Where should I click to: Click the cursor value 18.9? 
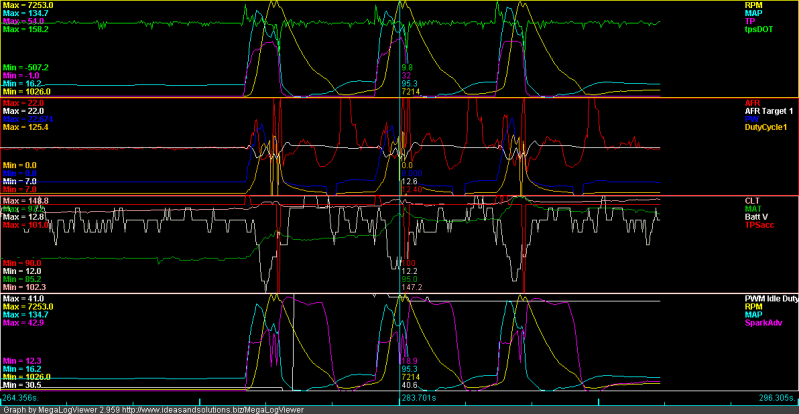click(409, 361)
